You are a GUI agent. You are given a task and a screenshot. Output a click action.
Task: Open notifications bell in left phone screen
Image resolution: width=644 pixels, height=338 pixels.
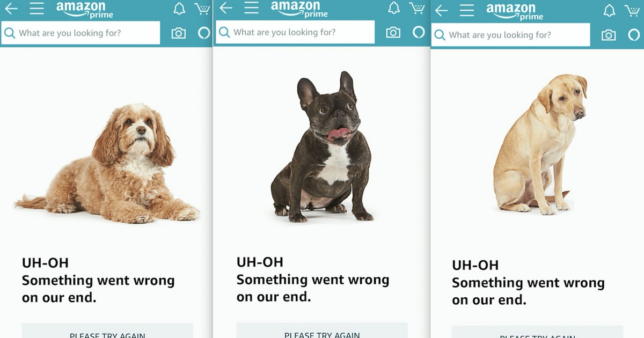pyautogui.click(x=179, y=9)
